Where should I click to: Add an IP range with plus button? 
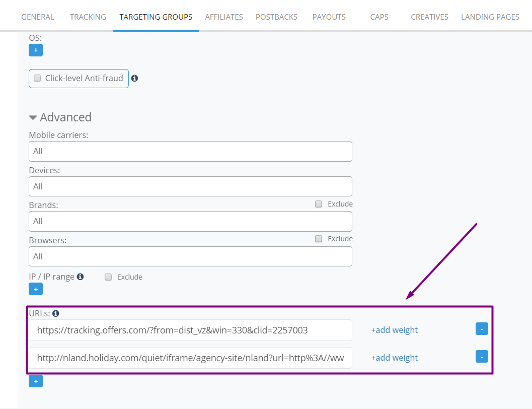point(36,289)
